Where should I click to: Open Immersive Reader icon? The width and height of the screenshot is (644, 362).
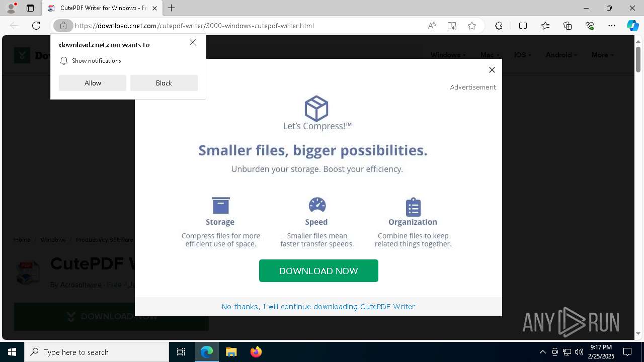[x=452, y=26]
